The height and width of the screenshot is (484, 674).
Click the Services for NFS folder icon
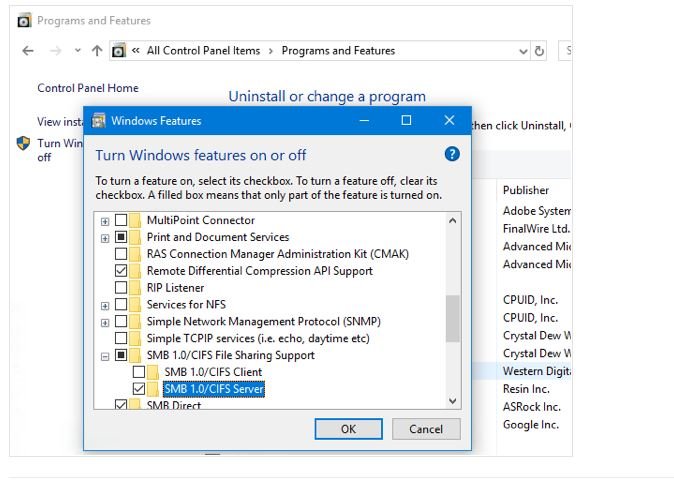(x=135, y=304)
